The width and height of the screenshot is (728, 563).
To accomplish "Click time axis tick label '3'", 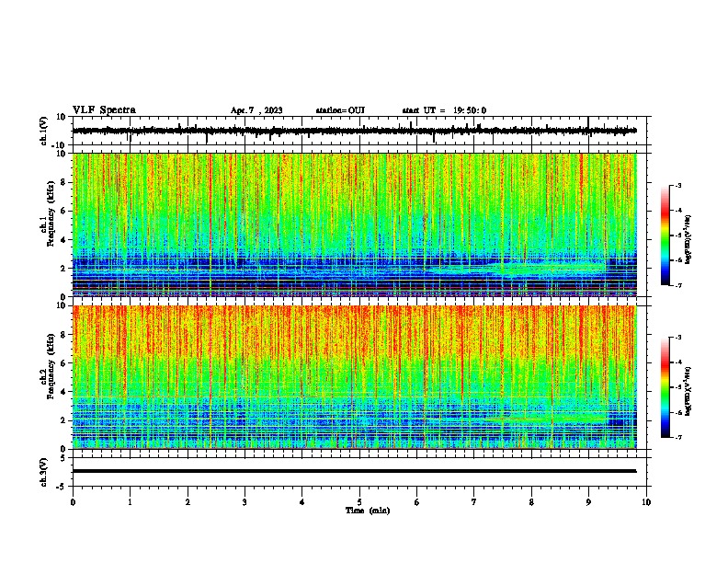I will click(x=245, y=502).
